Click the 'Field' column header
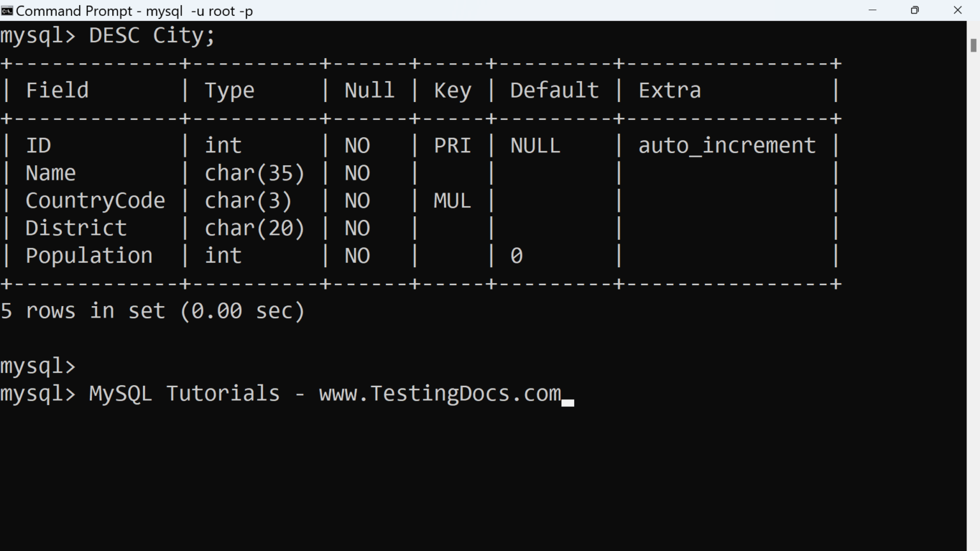 (x=57, y=91)
